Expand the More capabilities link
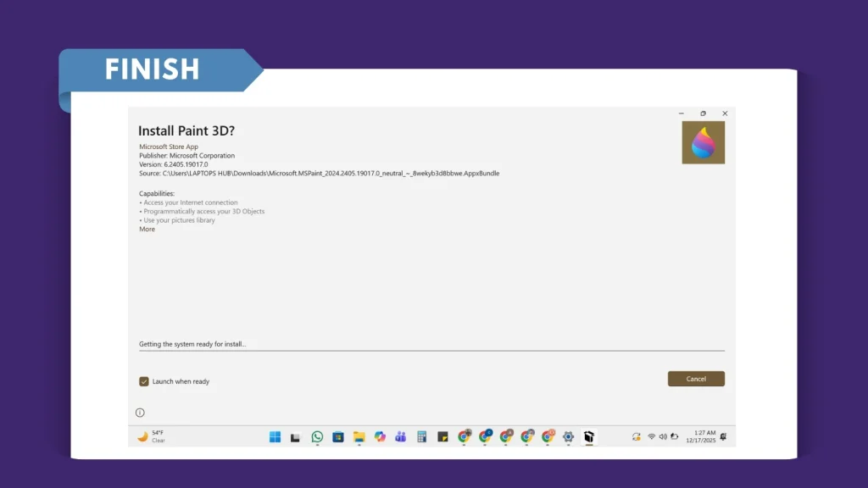868x488 pixels. (147, 229)
